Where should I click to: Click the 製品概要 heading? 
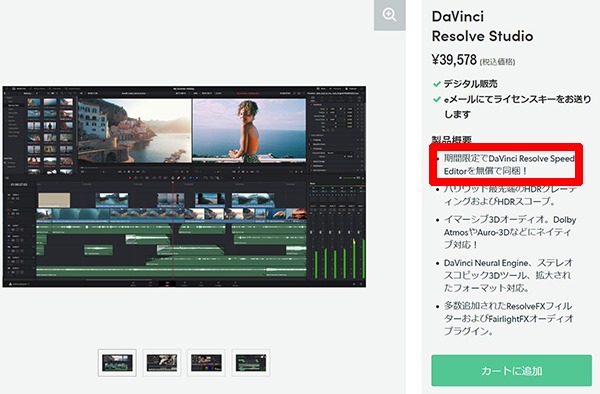[452, 139]
